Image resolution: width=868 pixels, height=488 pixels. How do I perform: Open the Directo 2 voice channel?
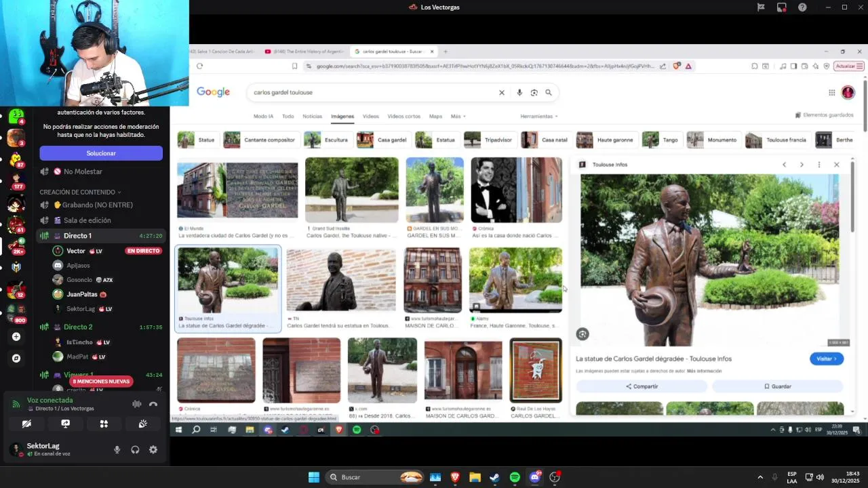100,327
